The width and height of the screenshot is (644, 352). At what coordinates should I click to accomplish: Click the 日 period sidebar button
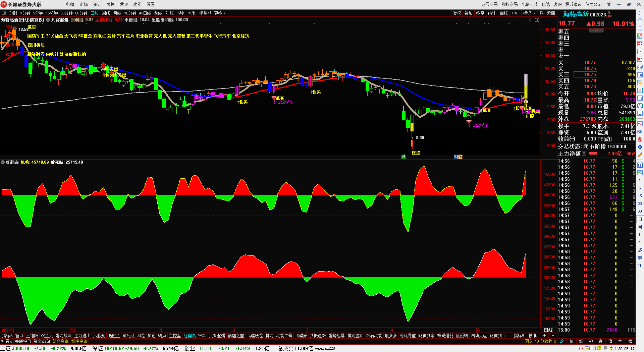point(640,219)
